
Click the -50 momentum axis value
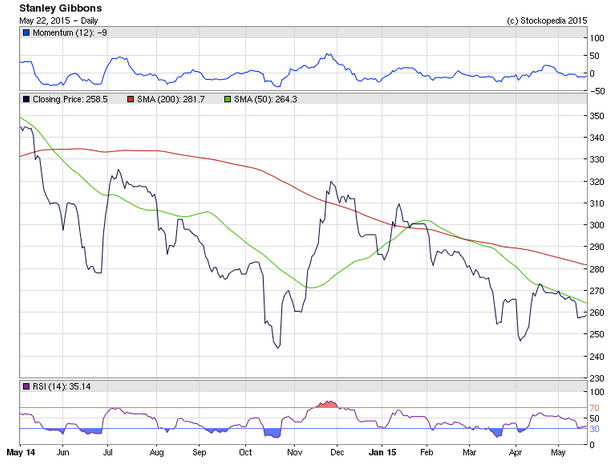click(x=596, y=91)
